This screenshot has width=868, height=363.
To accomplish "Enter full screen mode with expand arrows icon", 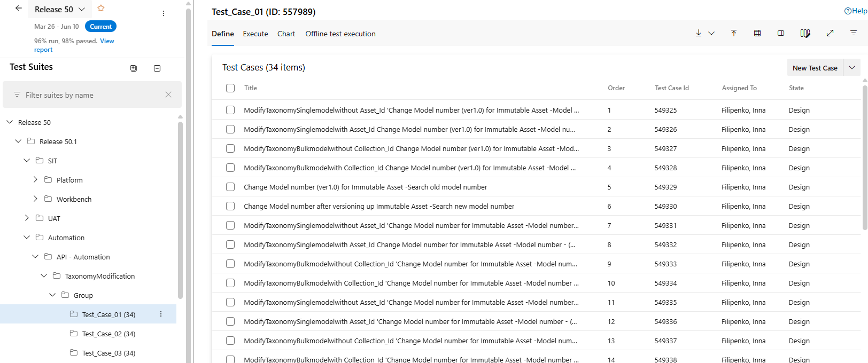I will coord(830,33).
